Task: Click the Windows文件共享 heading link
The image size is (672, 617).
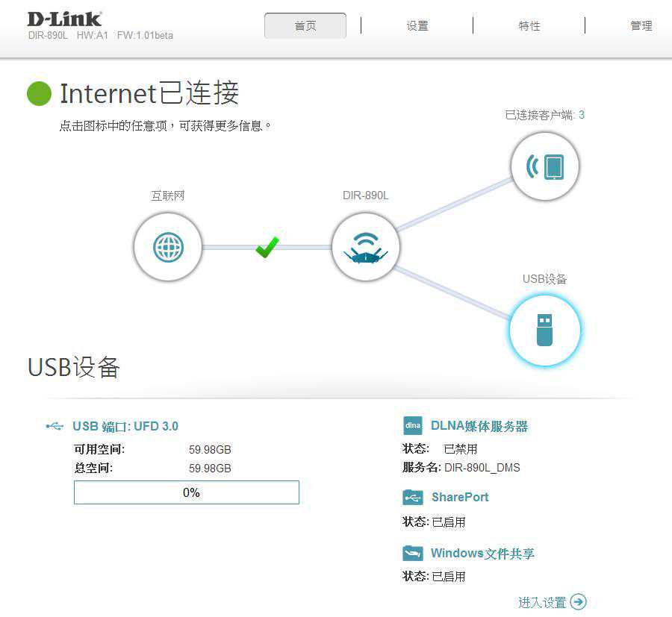Action: tap(482, 553)
